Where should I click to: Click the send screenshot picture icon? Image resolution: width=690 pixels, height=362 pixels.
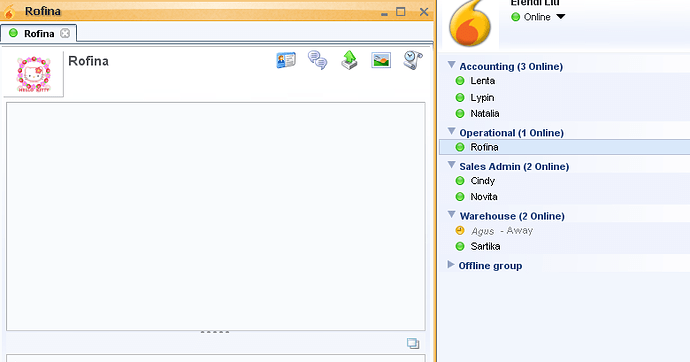(381, 60)
